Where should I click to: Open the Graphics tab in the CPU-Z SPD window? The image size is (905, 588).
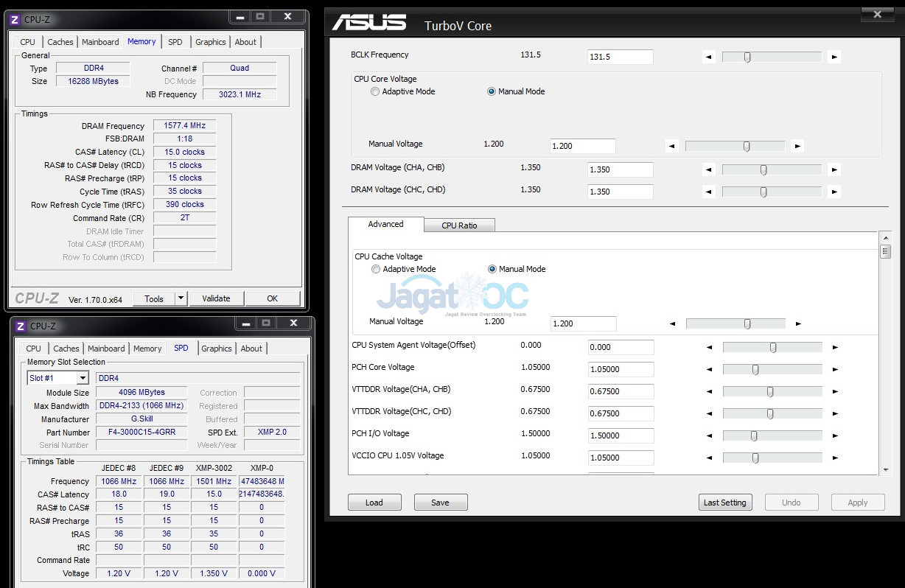click(217, 349)
